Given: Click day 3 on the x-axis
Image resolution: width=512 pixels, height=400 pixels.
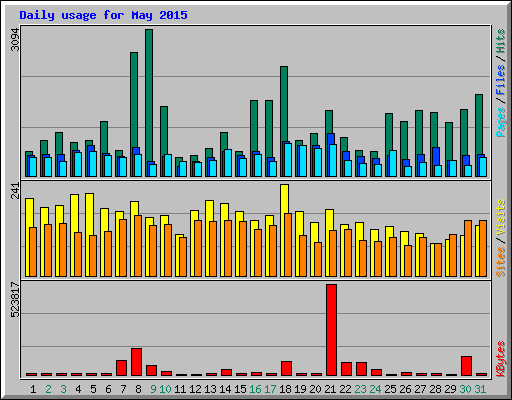Looking at the screenshot, I should [63, 389].
